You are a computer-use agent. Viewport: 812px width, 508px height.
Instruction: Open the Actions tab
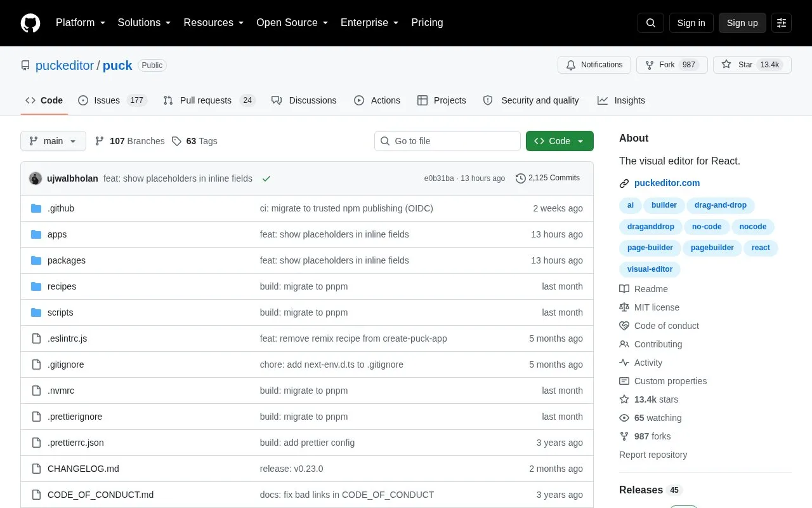pos(377,100)
